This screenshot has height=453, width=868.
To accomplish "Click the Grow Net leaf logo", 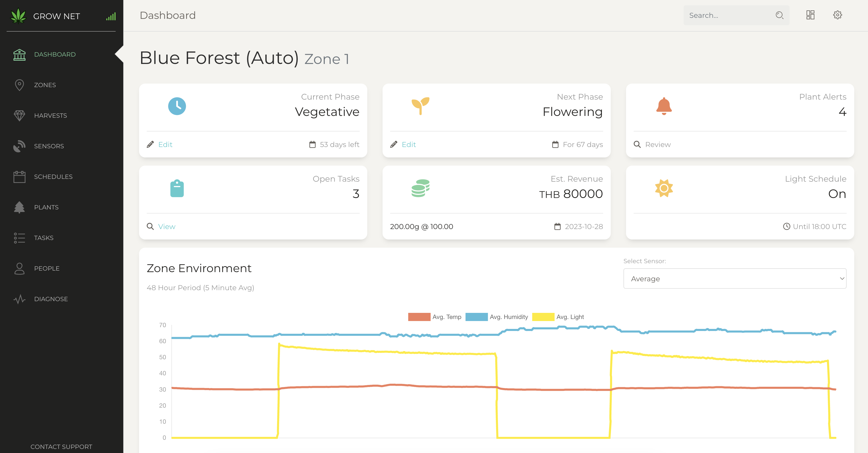I will (18, 16).
